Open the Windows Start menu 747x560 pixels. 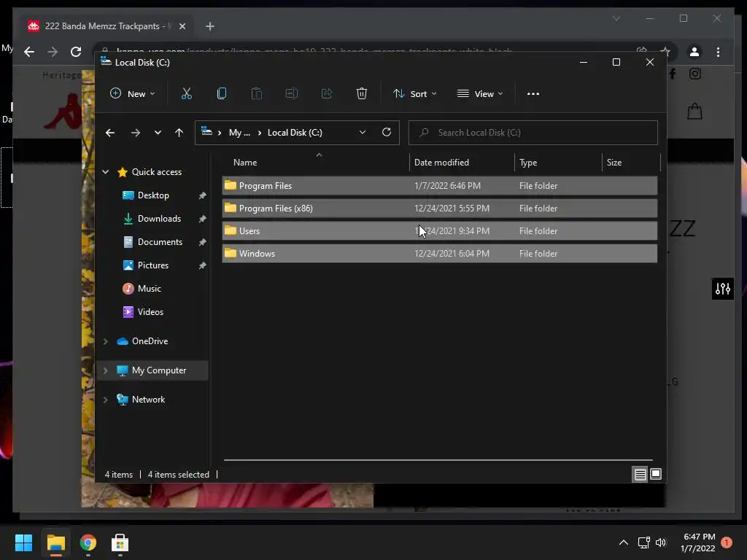(23, 542)
